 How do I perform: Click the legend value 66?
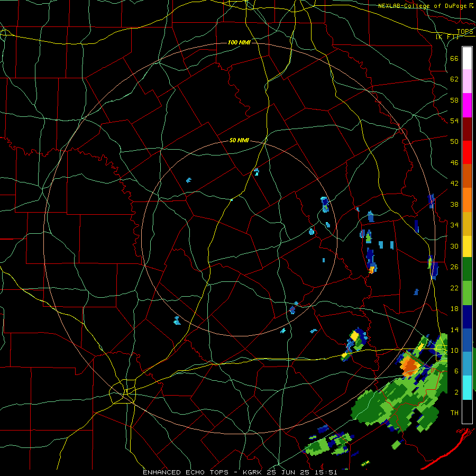point(454,59)
